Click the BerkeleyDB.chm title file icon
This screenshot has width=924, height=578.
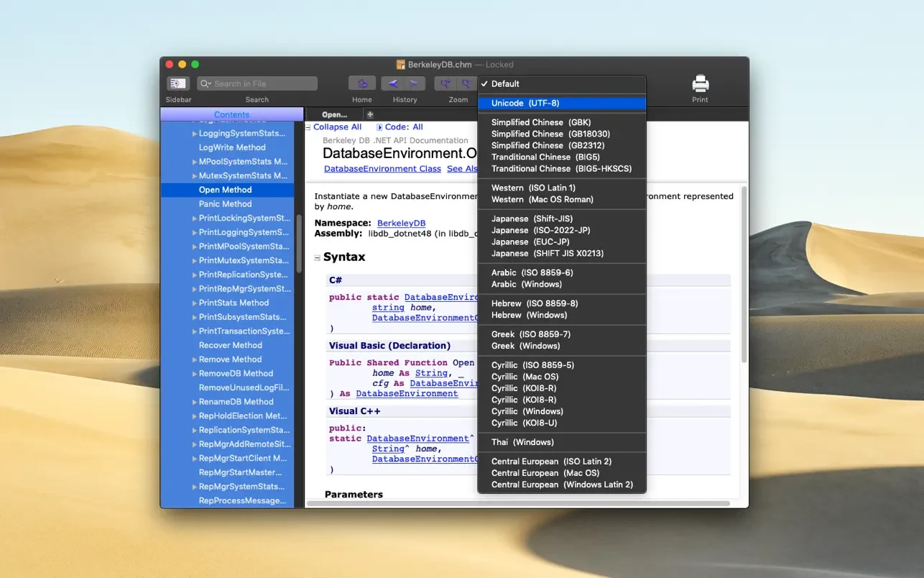[x=401, y=65]
